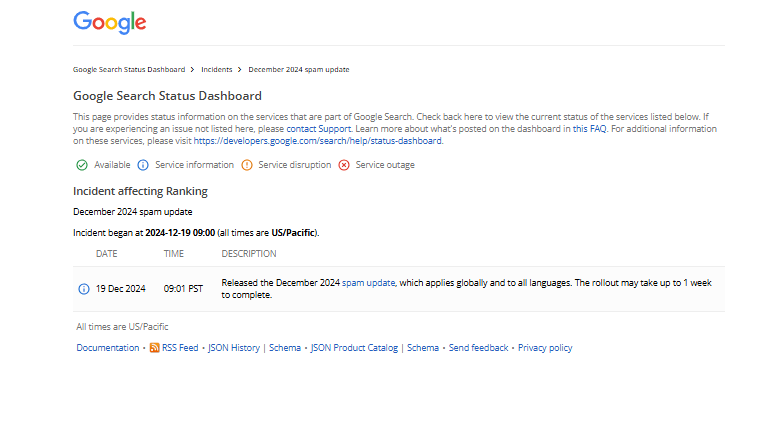This screenshot has width=775, height=421.
Task: Click the incident start time 2024-12-19 09:00
Action: pos(180,233)
